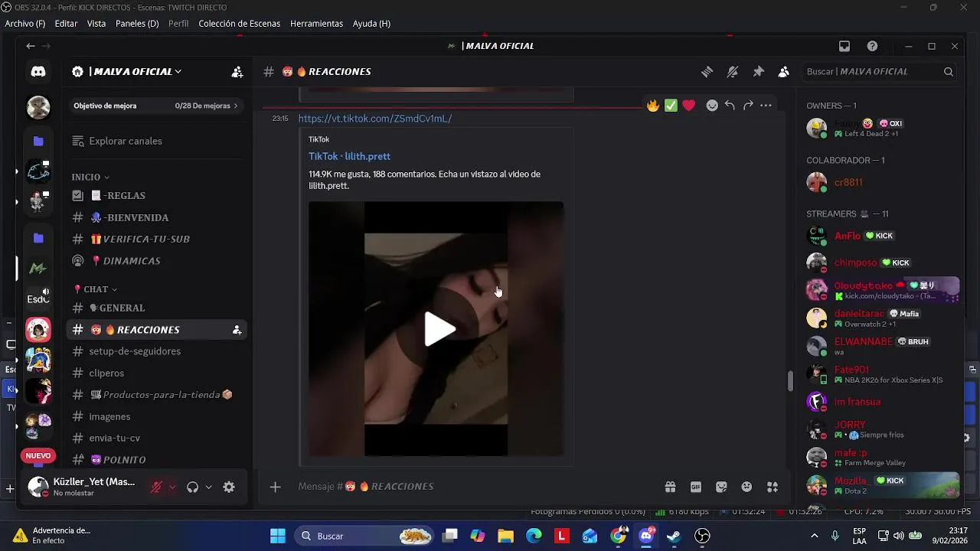The height and width of the screenshot is (551, 980).
Task: Open Discord help
Action: pos(872,46)
